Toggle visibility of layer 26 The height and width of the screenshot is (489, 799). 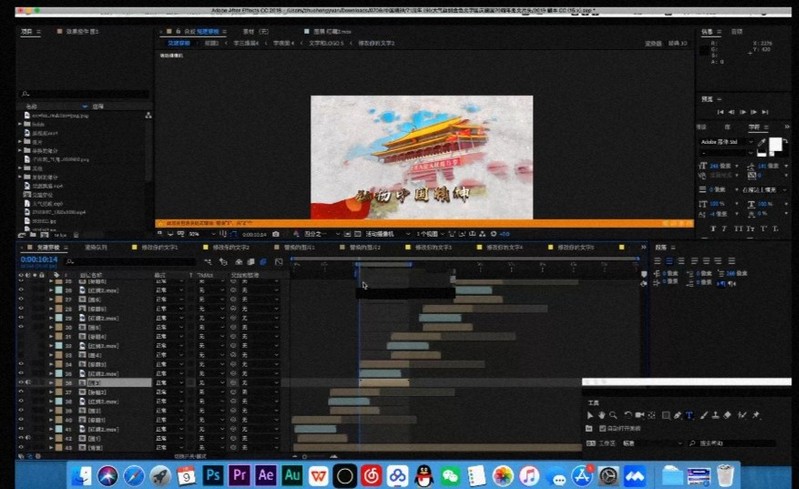click(20, 291)
